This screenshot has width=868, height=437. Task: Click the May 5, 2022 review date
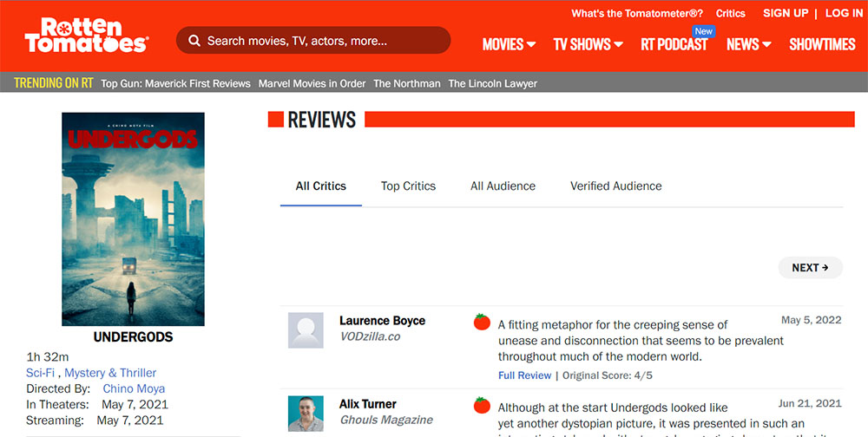tap(811, 320)
